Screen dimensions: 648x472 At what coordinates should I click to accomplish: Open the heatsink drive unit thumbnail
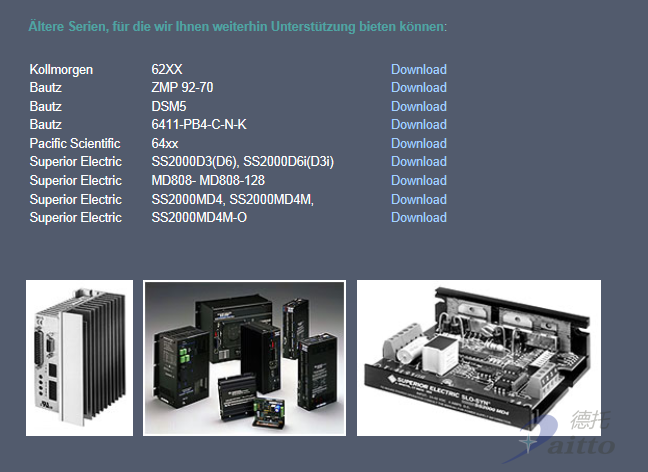click(x=79, y=358)
